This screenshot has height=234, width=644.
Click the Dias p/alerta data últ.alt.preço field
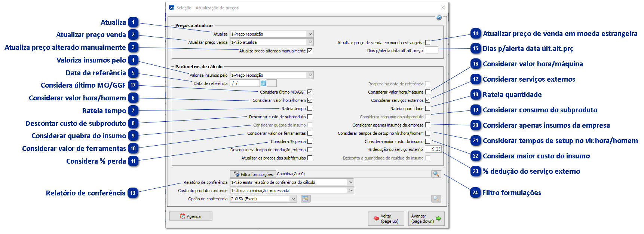pos(431,51)
